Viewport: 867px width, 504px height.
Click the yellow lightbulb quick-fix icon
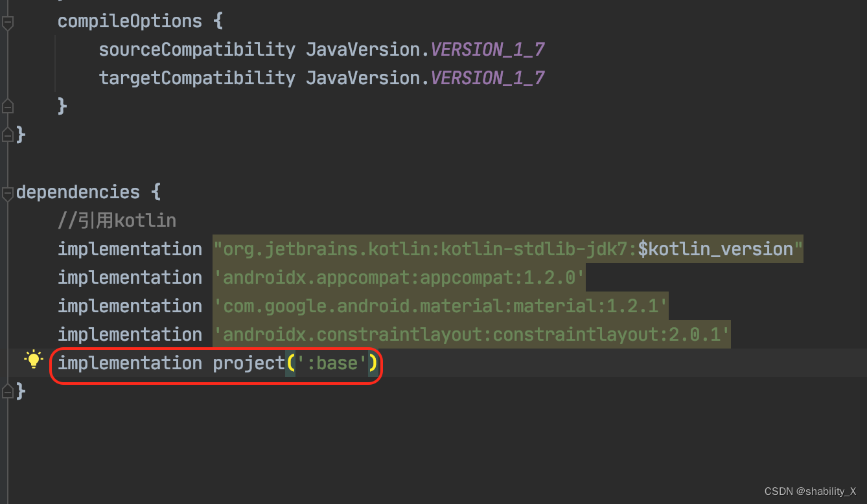[x=33, y=360]
